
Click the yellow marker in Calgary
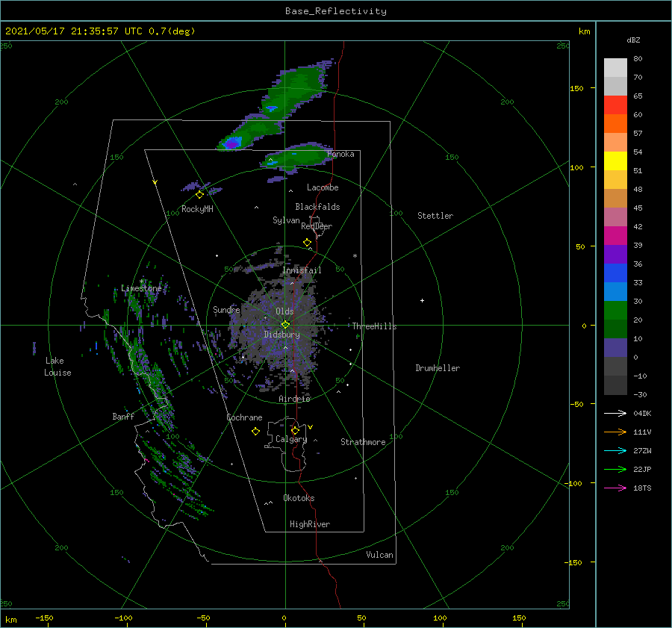pyautogui.click(x=295, y=430)
